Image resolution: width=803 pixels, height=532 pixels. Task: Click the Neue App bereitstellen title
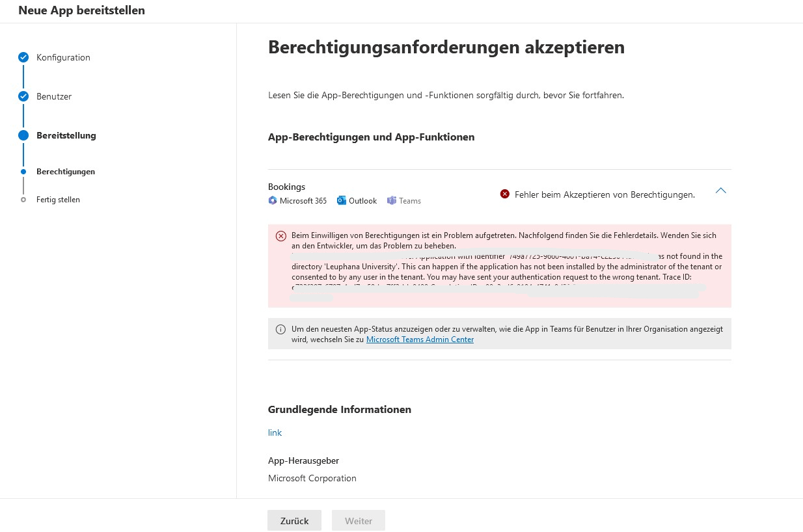point(82,10)
